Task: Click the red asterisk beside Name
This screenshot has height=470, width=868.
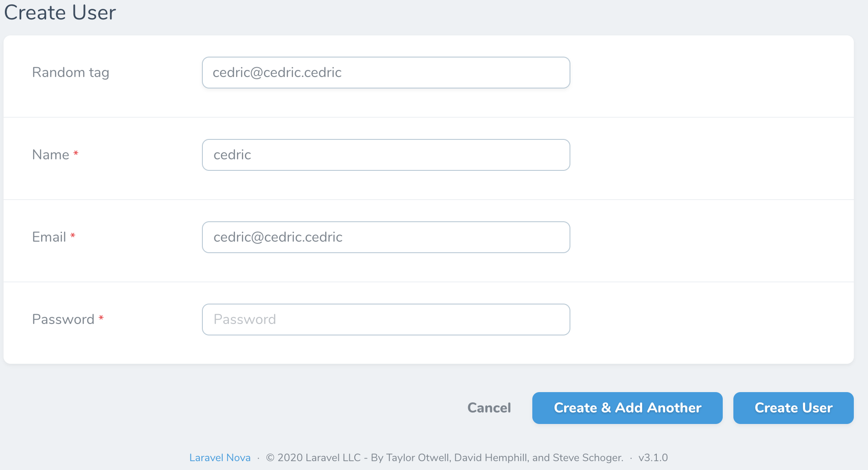Action: click(x=76, y=154)
